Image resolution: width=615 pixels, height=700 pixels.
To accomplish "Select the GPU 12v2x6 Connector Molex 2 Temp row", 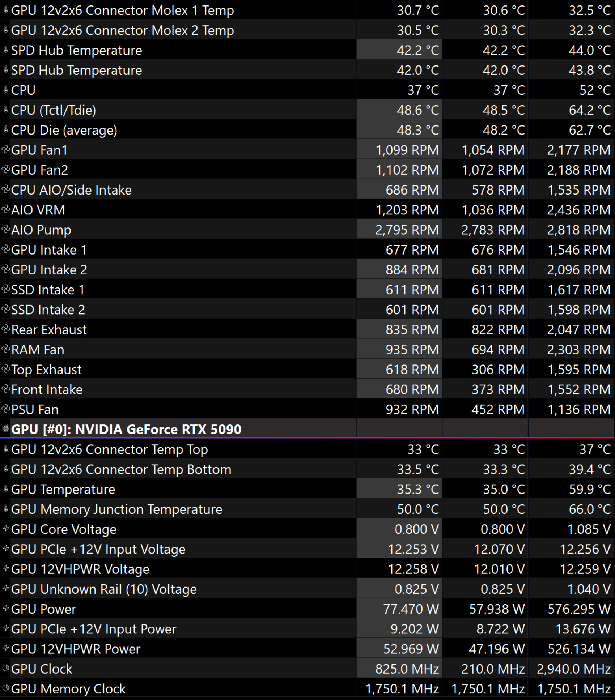I will click(x=307, y=30).
